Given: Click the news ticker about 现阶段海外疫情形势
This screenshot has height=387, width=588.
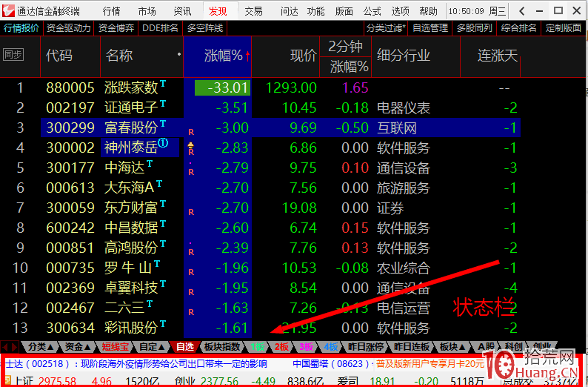Looking at the screenshot, I should [x=136, y=363].
